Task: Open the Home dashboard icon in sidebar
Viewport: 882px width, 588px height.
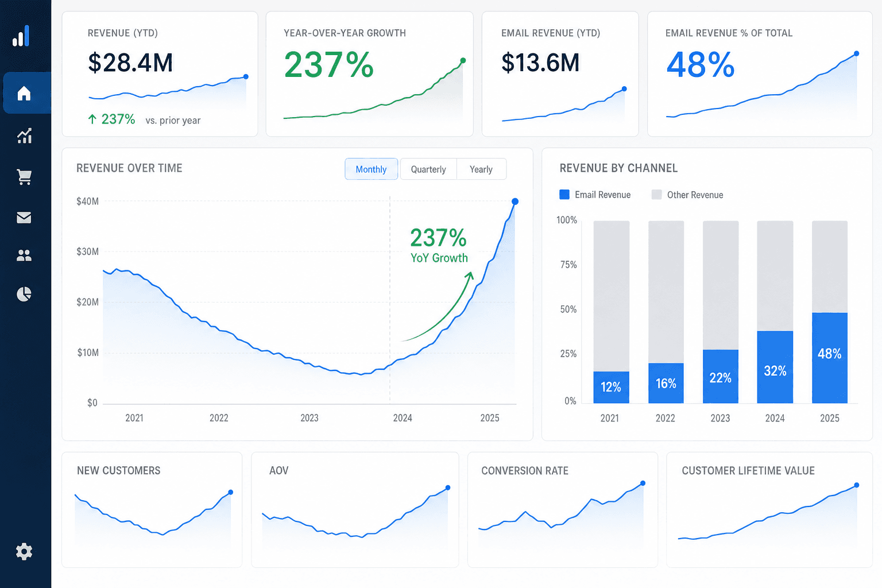Action: tap(24, 93)
